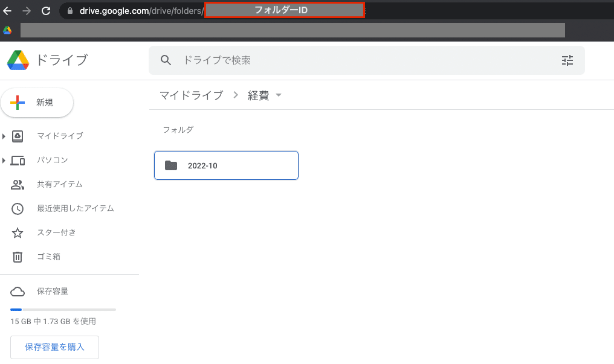
Task: Click the storage usage progress bar
Action: point(63,310)
